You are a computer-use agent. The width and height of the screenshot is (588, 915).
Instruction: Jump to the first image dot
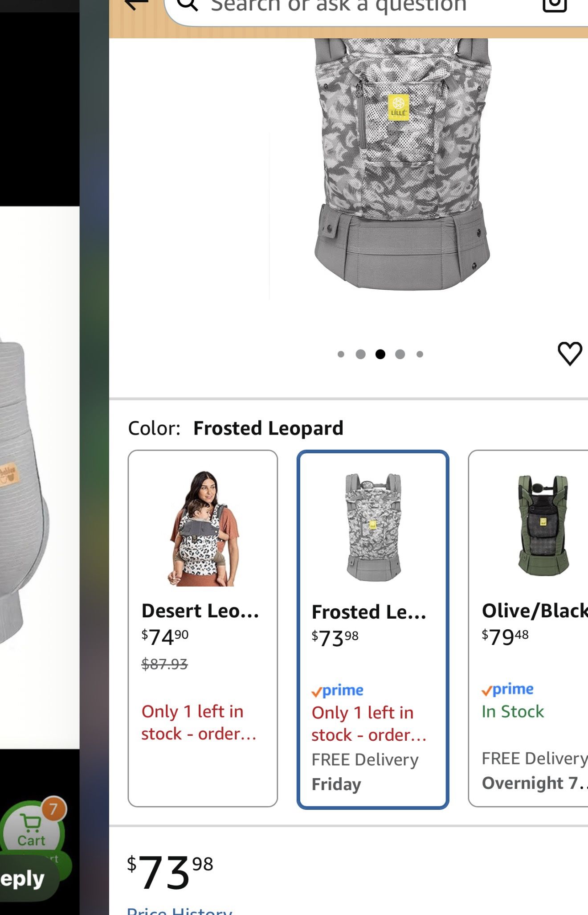click(341, 354)
